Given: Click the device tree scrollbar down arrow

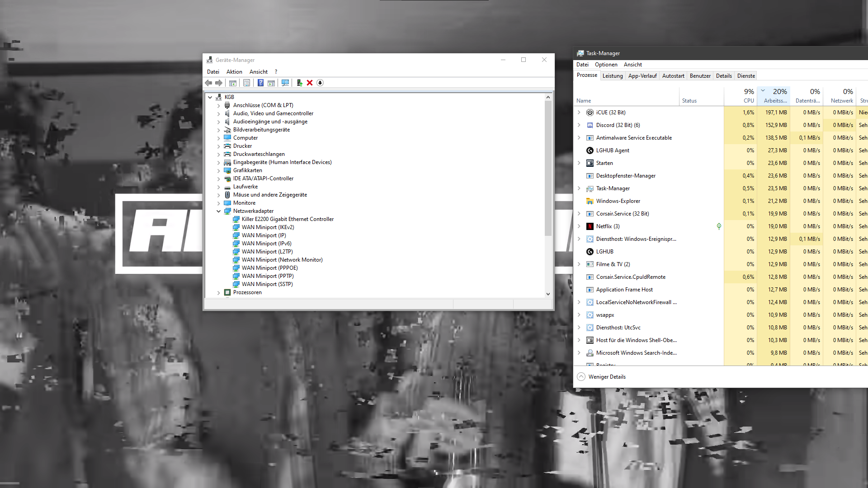Looking at the screenshot, I should coord(548,294).
